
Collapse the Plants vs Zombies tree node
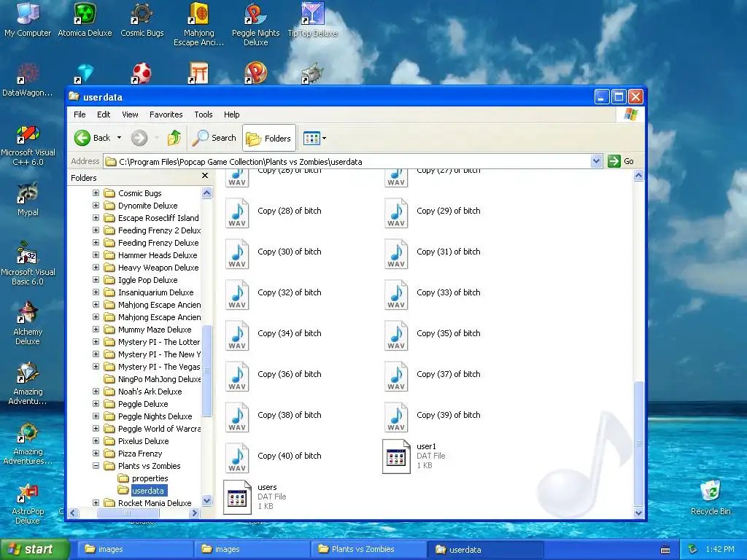point(96,465)
